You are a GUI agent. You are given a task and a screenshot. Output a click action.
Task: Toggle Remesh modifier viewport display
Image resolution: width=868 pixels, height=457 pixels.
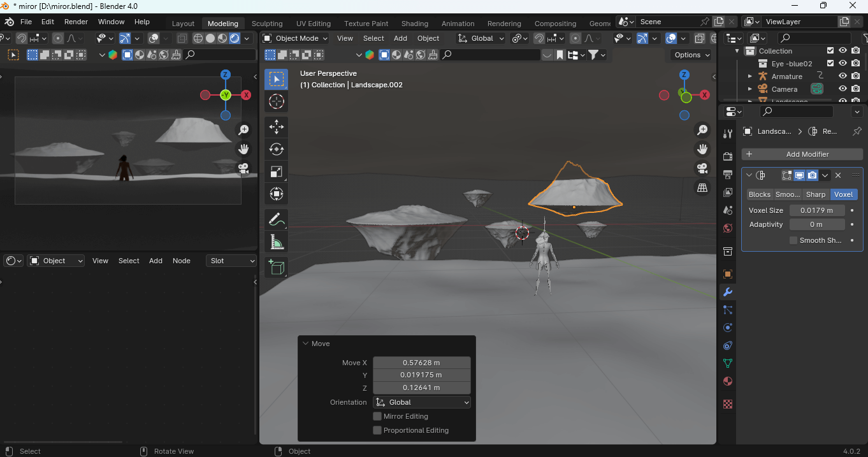[x=799, y=175]
